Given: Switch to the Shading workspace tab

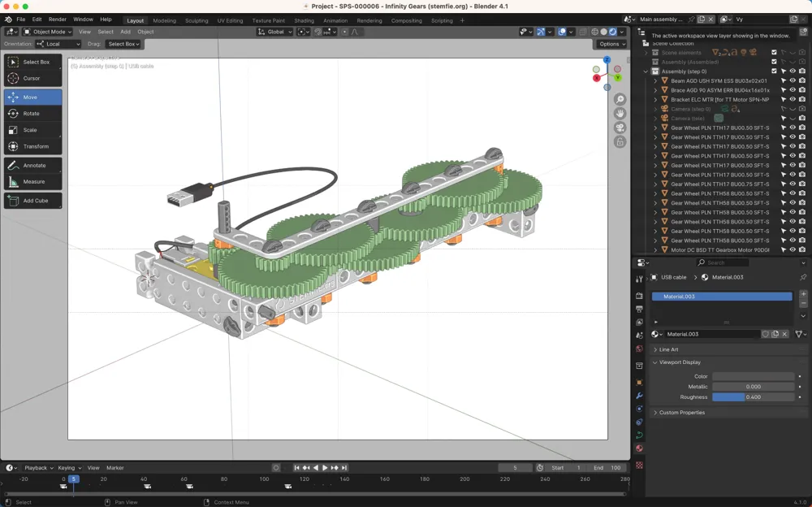Looking at the screenshot, I should pyautogui.click(x=304, y=20).
